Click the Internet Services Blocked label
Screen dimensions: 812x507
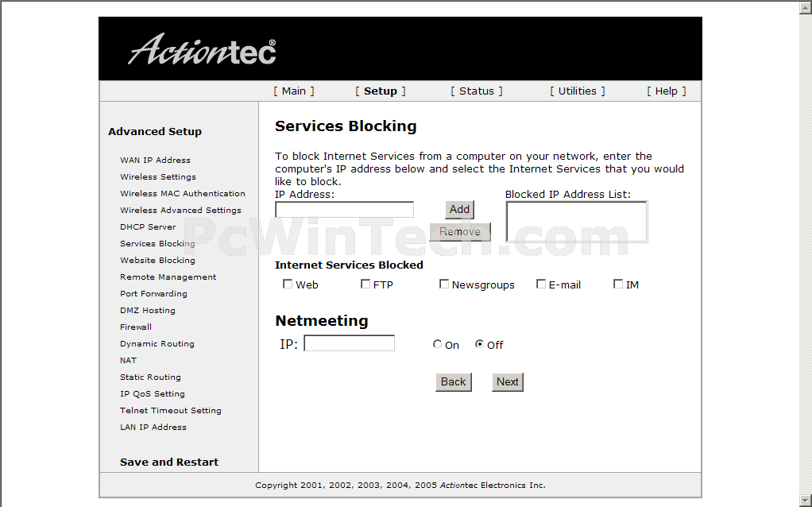click(x=349, y=265)
